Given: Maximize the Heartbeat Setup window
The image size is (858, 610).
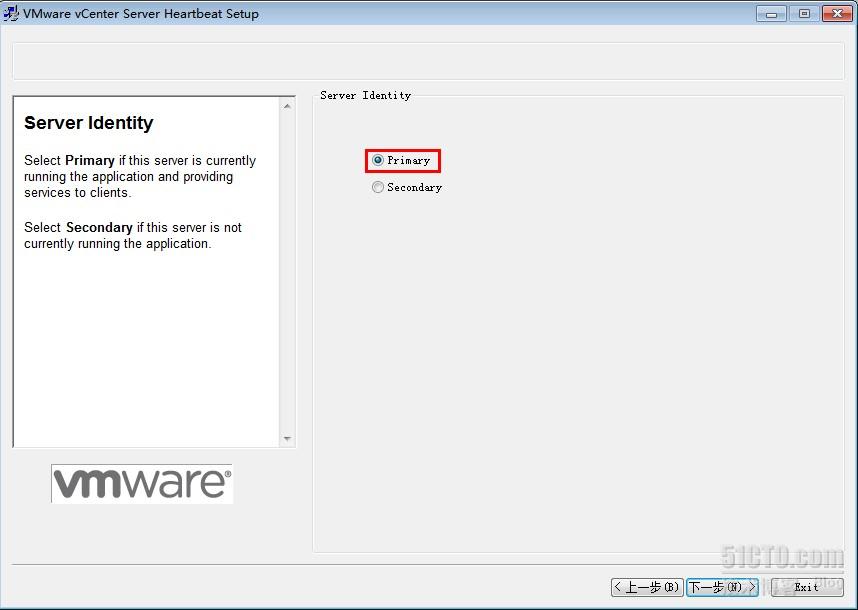Looking at the screenshot, I should coord(804,14).
